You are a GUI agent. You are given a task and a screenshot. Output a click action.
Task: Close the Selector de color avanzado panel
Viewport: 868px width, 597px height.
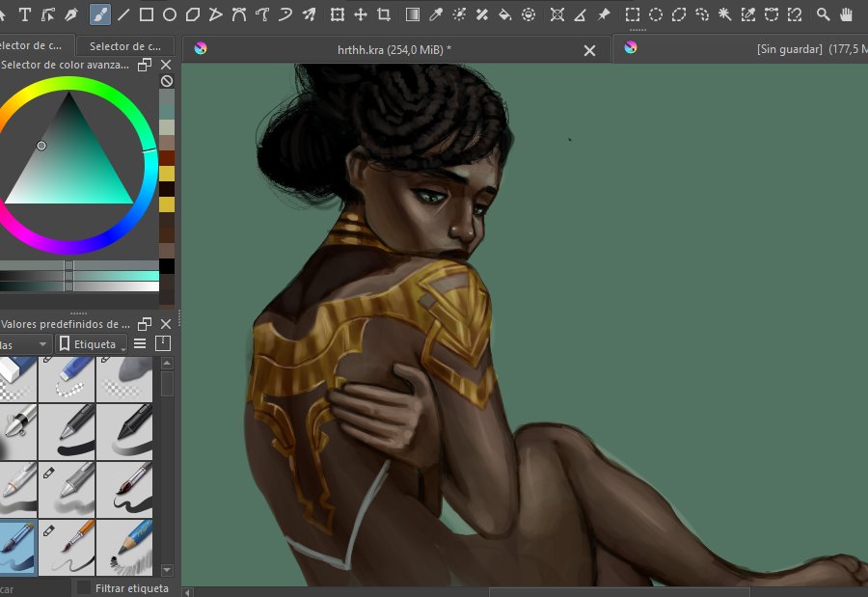coord(166,65)
